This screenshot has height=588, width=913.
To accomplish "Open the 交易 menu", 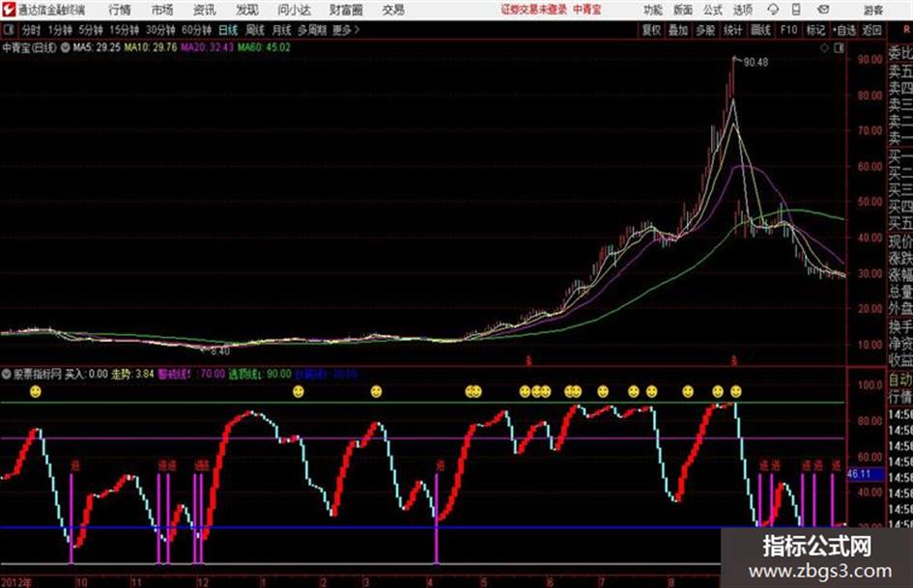I will click(393, 10).
